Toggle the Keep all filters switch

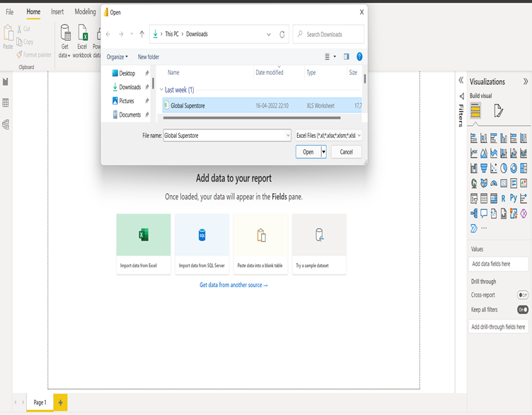(x=523, y=310)
